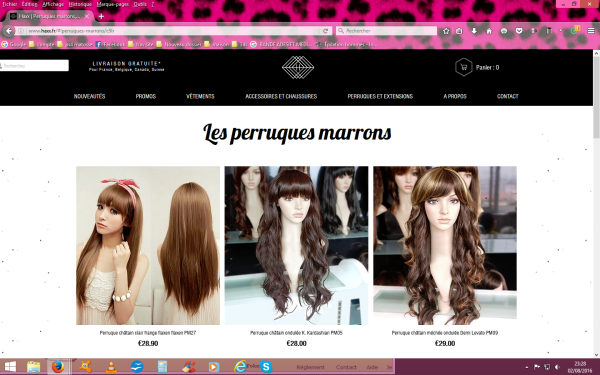Go back with the browser back arrow
This screenshot has height=375, width=600.
coord(8,31)
